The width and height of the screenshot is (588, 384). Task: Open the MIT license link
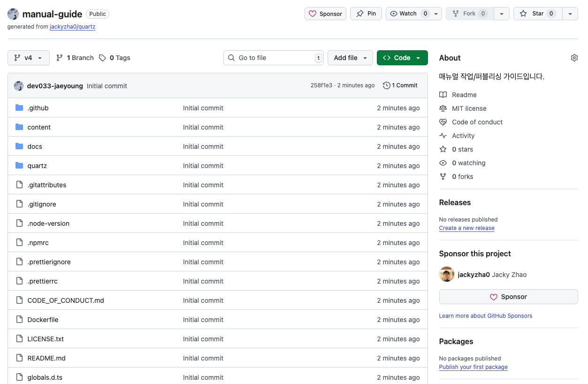469,108
